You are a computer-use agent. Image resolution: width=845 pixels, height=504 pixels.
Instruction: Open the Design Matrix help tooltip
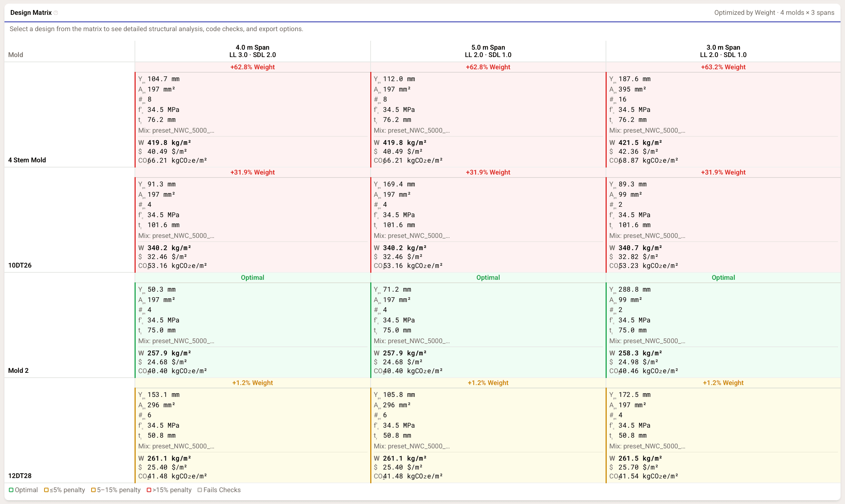(56, 12)
